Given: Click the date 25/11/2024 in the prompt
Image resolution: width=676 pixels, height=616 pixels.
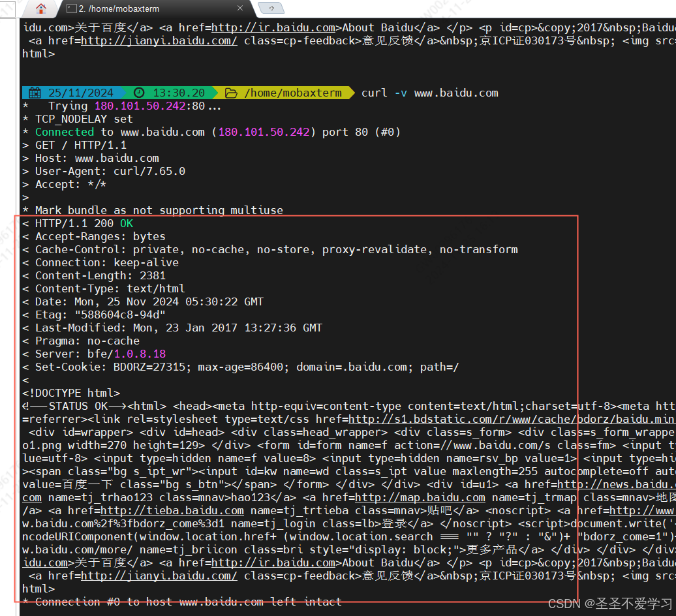Looking at the screenshot, I should (81, 93).
